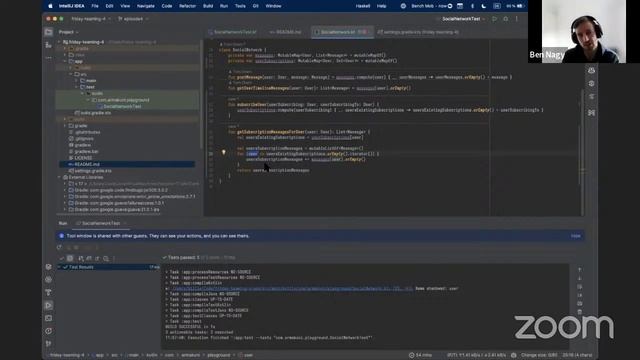Open the Git tool window icon
640x360 pixels.
(49, 344)
